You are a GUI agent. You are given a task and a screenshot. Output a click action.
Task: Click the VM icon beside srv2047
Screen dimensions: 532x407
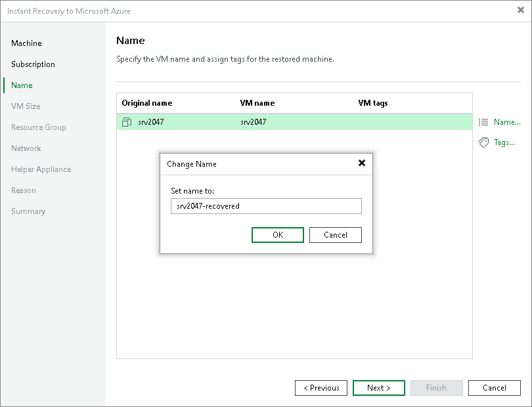click(127, 122)
